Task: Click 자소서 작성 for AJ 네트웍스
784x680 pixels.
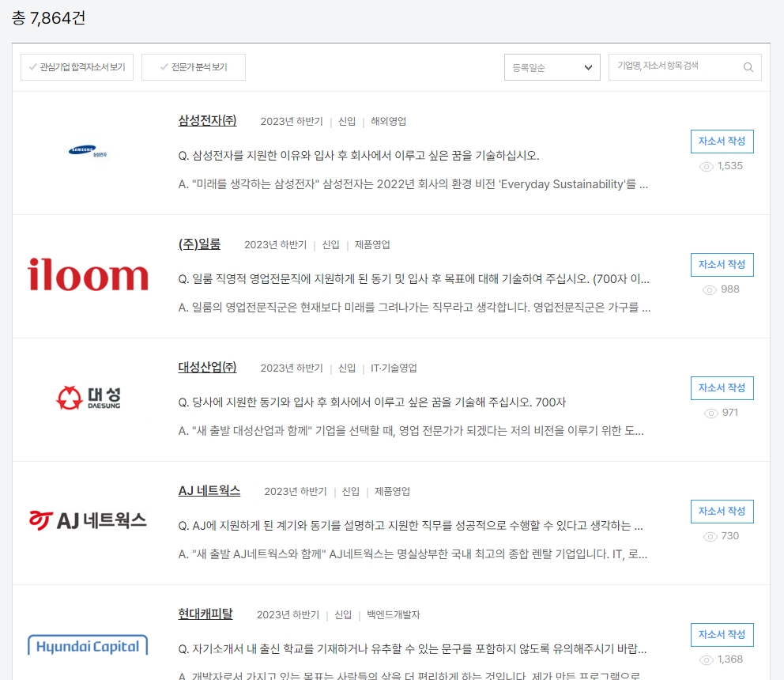Action: click(x=722, y=512)
